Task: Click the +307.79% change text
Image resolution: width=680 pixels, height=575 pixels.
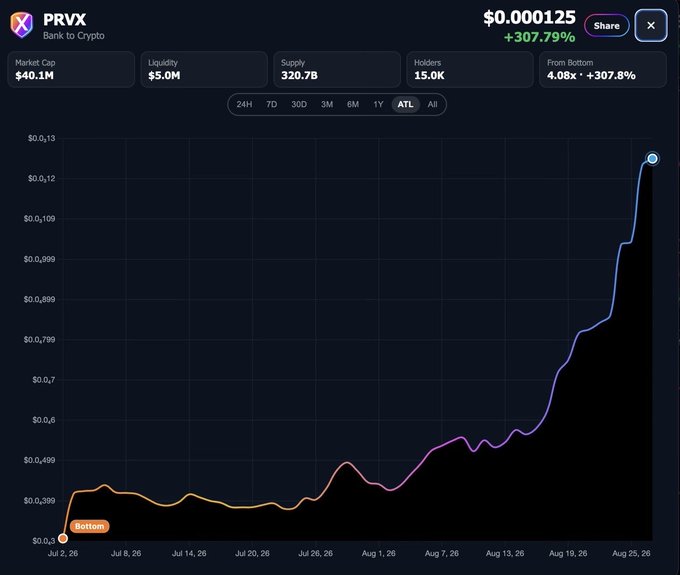Action: pos(539,37)
